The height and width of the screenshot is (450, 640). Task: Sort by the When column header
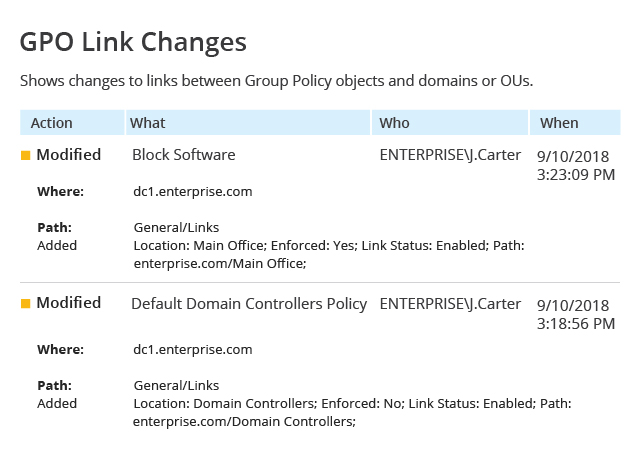575,123
